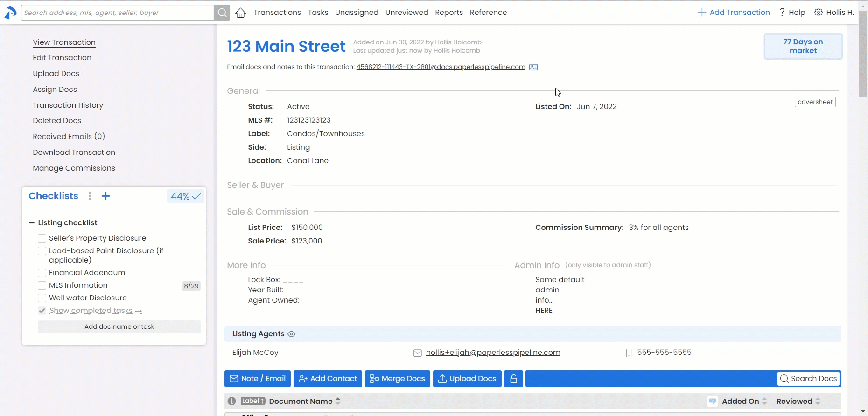This screenshot has width=868, height=416.
Task: Open the Unreviewed page
Action: click(x=406, y=13)
